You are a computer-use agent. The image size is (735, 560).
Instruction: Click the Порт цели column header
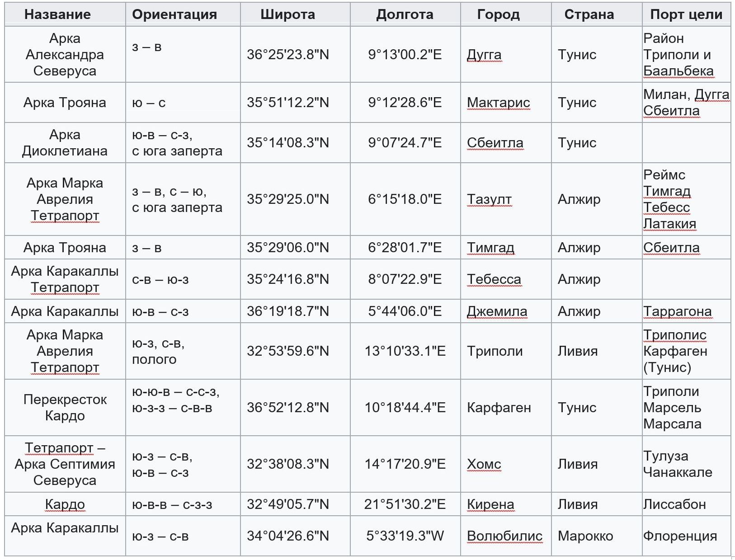click(686, 14)
